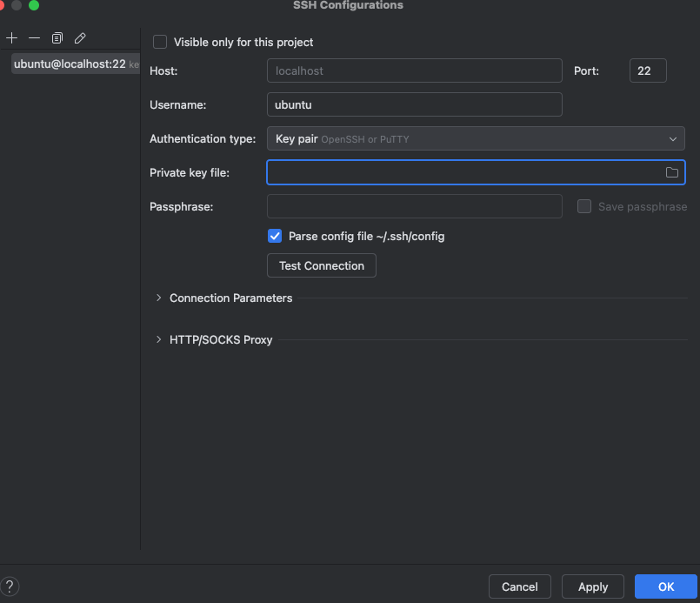Click into the Port number field

(647, 70)
